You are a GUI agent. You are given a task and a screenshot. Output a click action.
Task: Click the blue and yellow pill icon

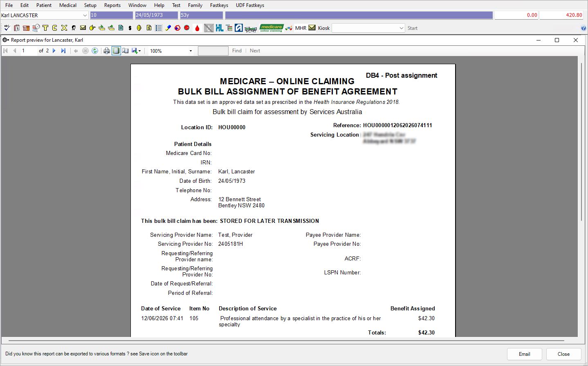tap(168, 28)
